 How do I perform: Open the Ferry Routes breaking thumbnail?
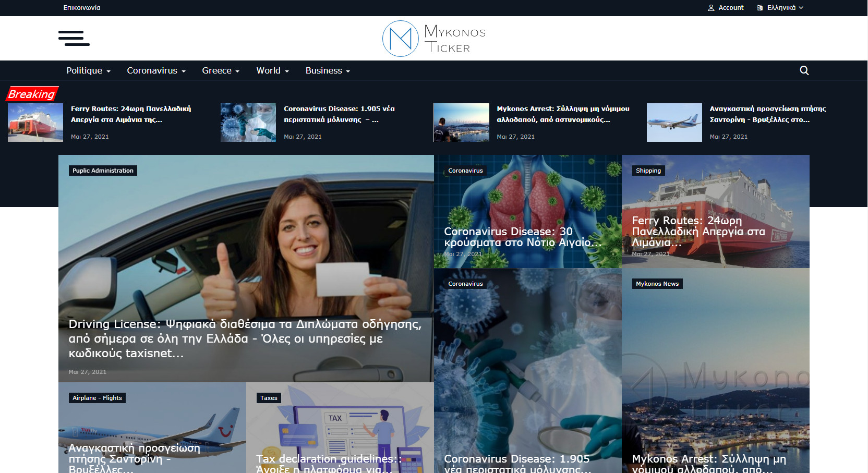[x=35, y=123]
